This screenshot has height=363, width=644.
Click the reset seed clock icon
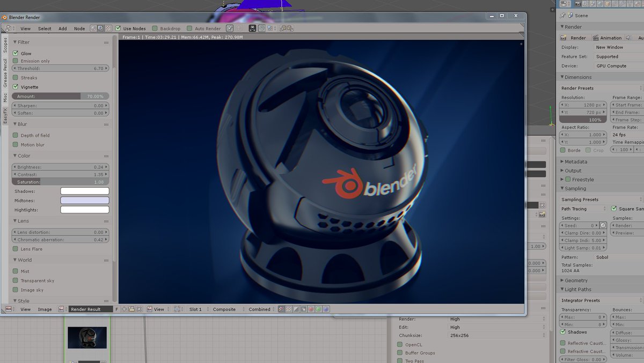[603, 226]
